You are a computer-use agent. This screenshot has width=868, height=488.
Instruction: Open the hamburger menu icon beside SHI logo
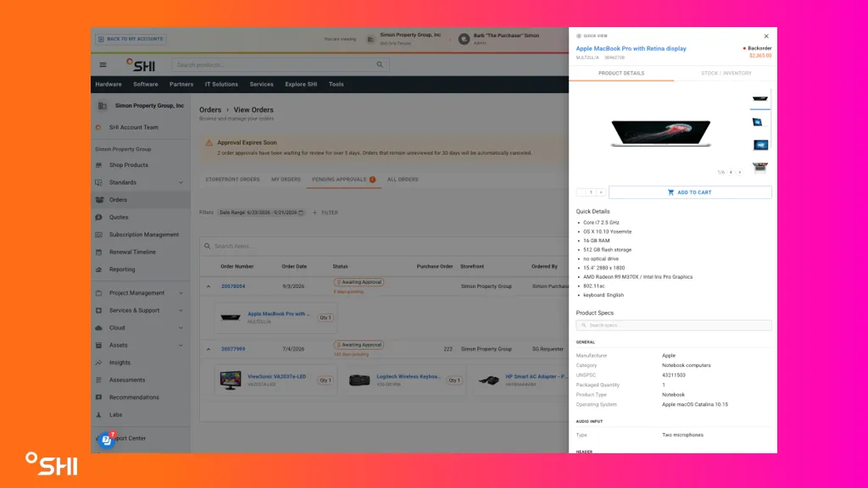103,64
